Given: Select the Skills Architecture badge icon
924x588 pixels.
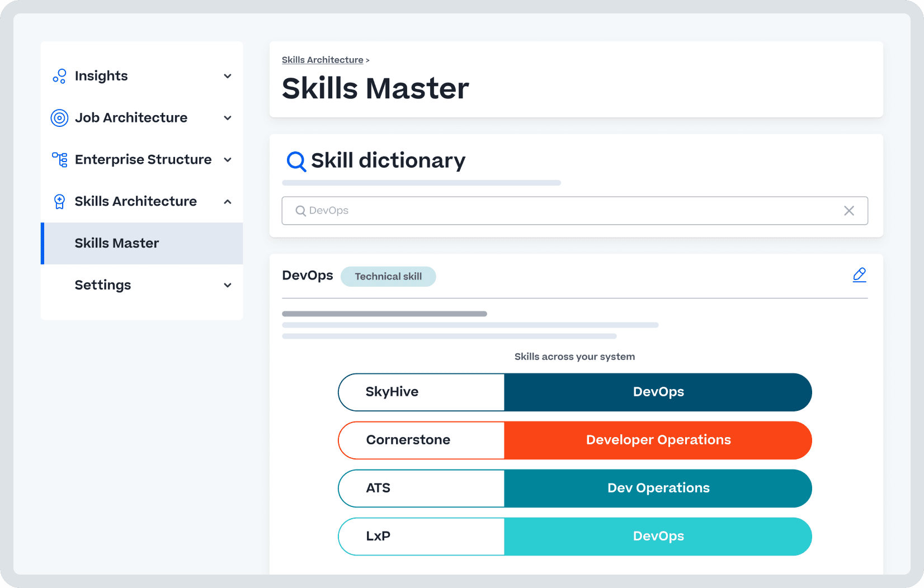Looking at the screenshot, I should 59,201.
